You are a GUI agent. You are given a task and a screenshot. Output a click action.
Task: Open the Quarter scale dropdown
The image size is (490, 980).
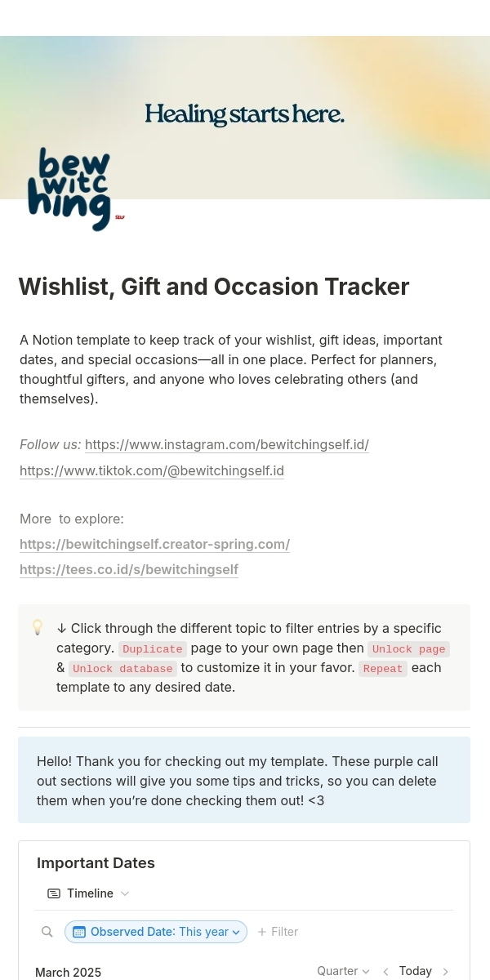tap(344, 971)
